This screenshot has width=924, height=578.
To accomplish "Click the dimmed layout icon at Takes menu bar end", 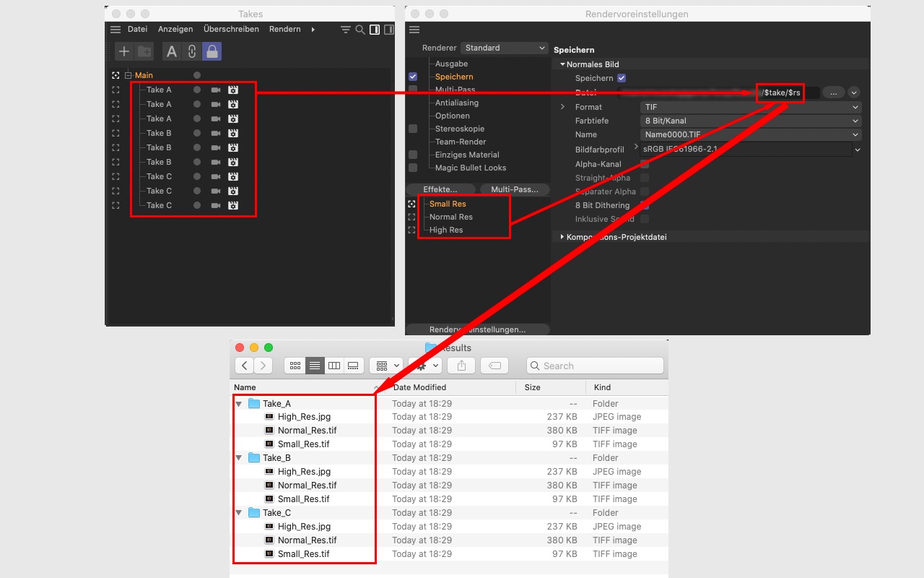I will click(388, 30).
